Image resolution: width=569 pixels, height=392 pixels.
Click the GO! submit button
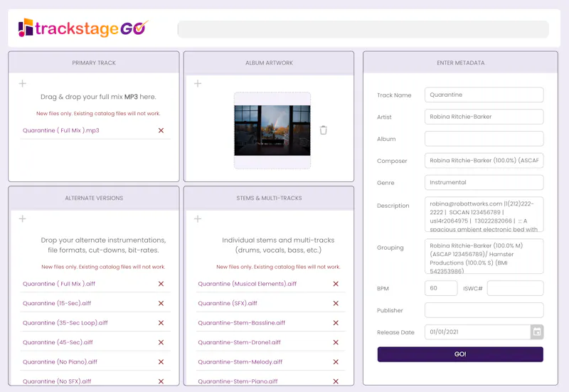click(x=460, y=354)
